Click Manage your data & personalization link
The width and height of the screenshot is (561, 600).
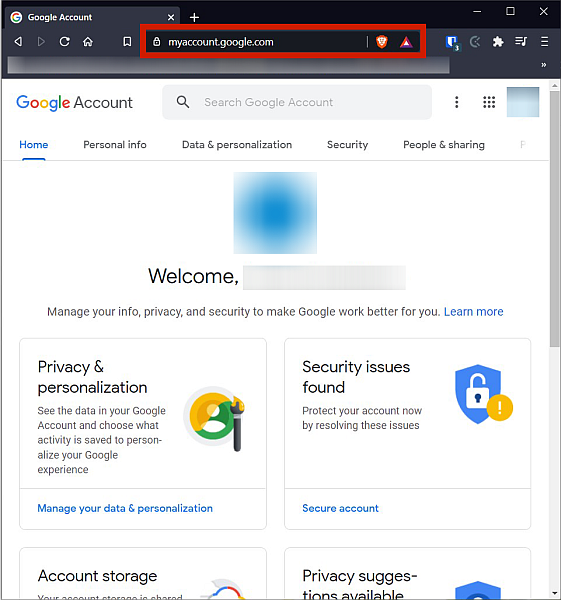(x=125, y=508)
